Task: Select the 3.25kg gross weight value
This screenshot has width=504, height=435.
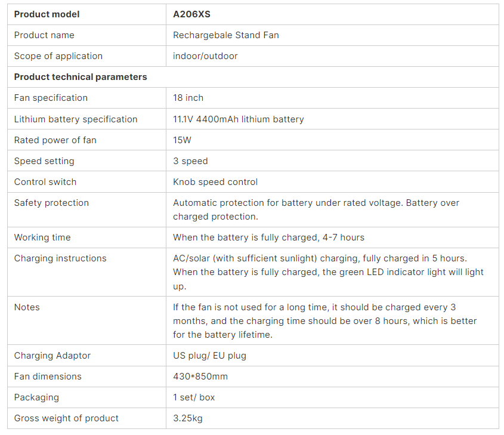Action: [188, 418]
